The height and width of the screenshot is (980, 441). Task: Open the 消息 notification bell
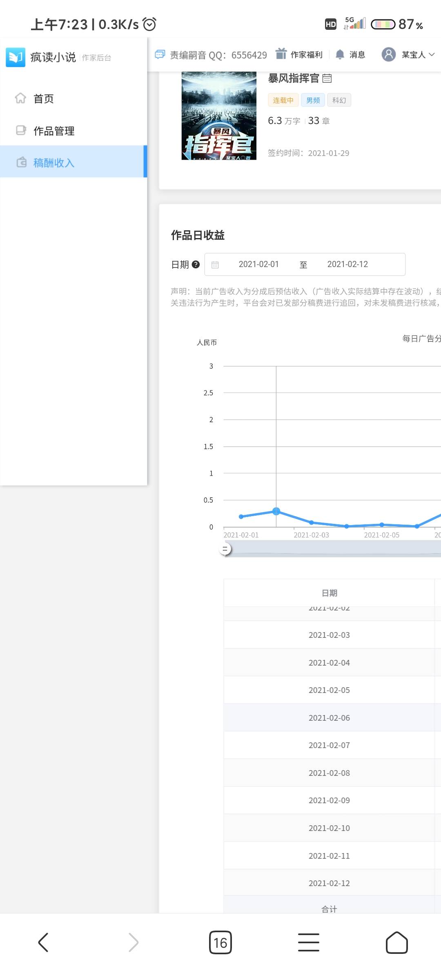(x=340, y=55)
